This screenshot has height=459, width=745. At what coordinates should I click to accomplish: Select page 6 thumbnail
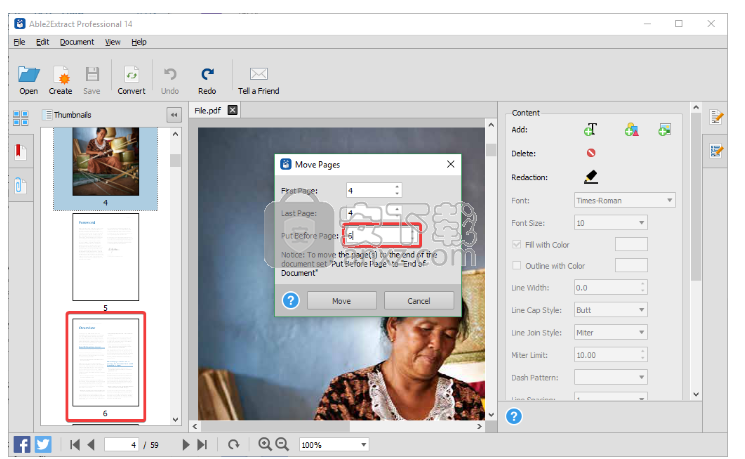click(105, 362)
